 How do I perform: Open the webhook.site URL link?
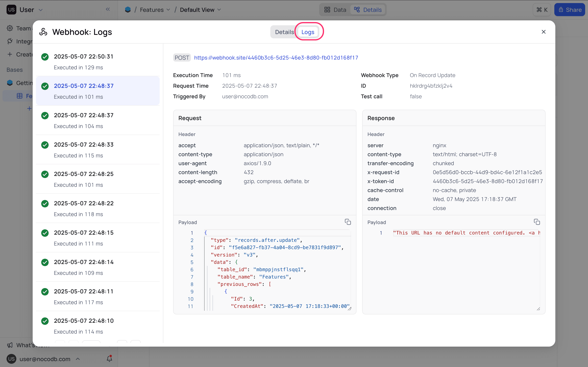point(276,57)
